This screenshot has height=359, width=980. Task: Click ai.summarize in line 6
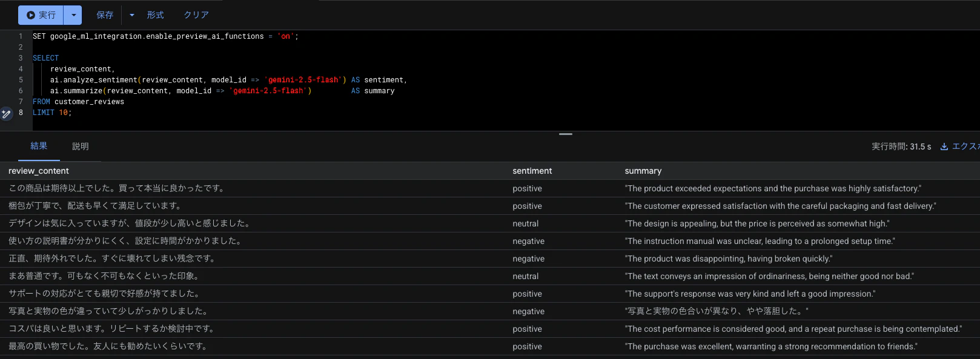(76, 91)
